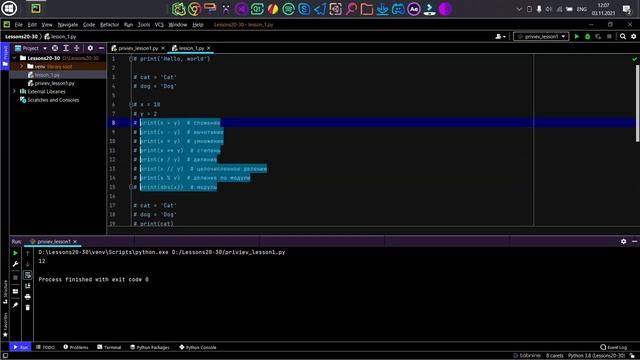Open the Edit menu
The image size is (640, 360).
[32, 25]
